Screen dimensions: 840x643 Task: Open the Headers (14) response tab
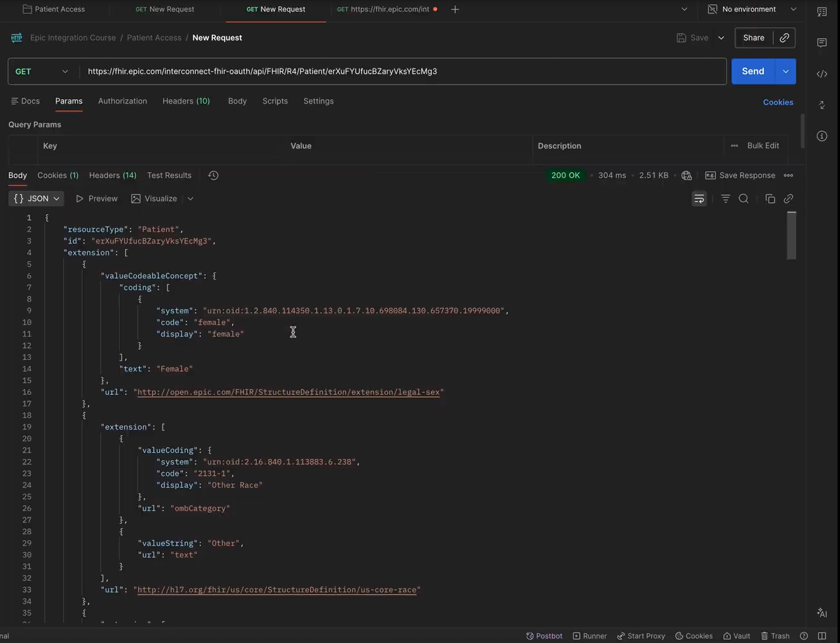112,176
